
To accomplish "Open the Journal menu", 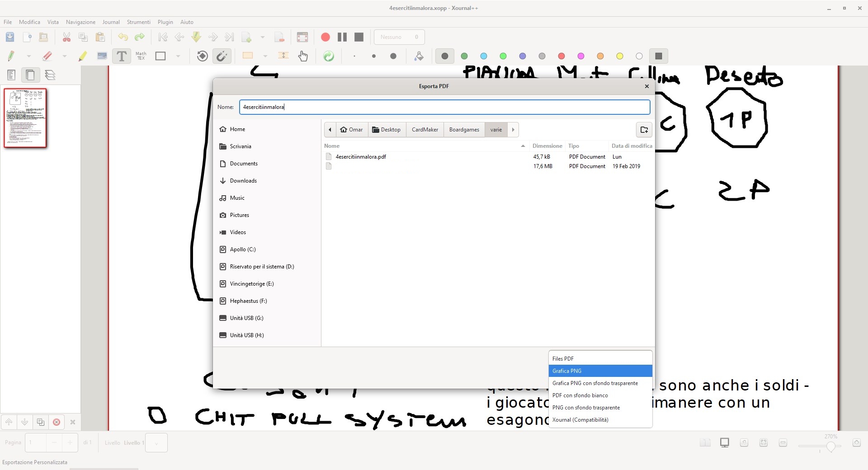I will click(111, 22).
